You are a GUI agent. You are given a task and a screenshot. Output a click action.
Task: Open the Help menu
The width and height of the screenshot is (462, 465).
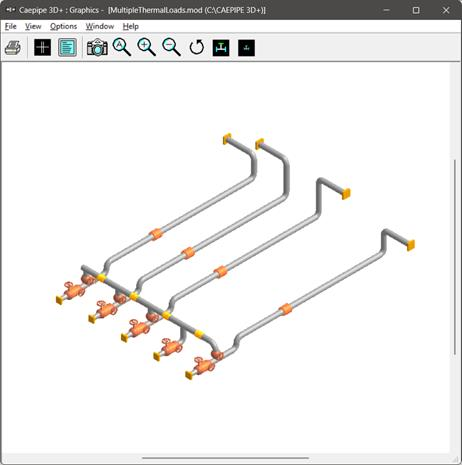(x=131, y=26)
